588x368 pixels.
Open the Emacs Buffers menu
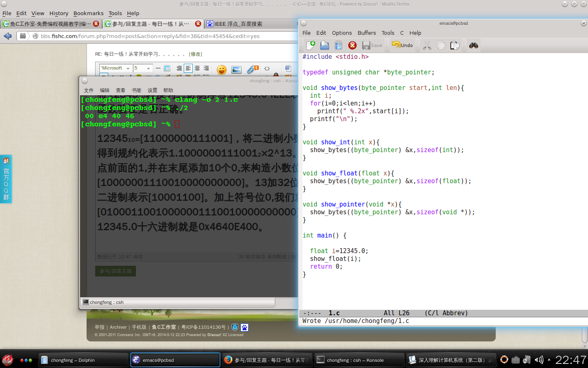click(x=367, y=33)
